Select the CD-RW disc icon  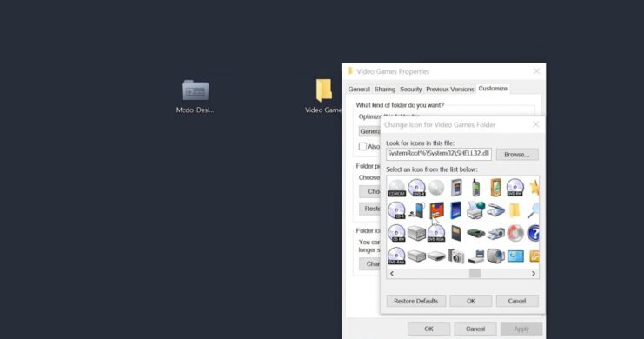396,233
